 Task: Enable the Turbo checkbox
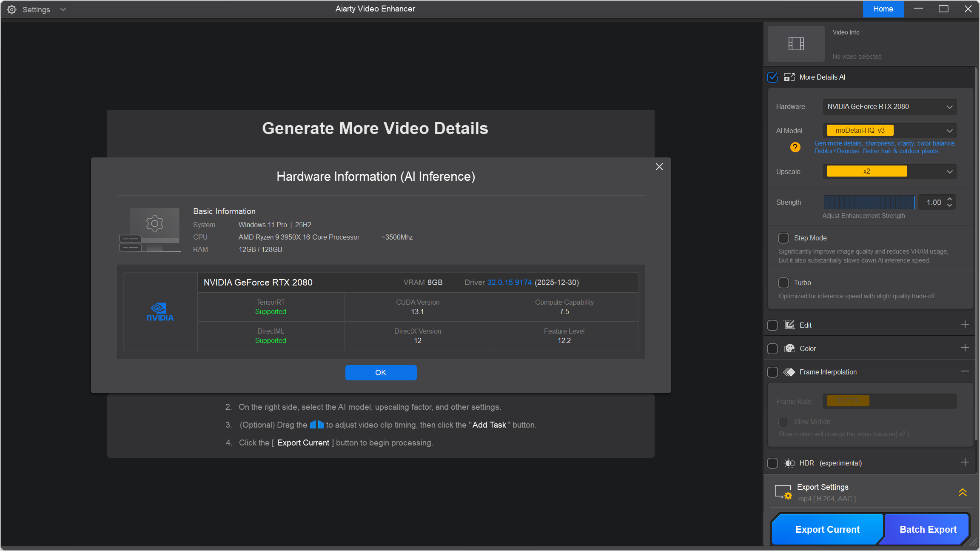[783, 283]
